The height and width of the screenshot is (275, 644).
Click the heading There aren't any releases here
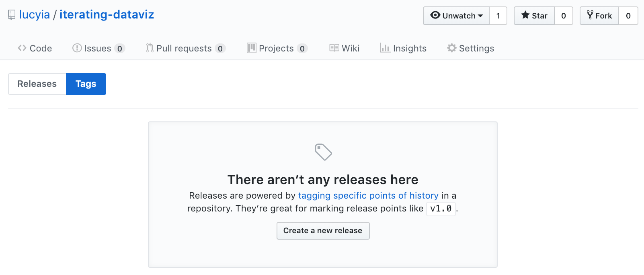323,179
